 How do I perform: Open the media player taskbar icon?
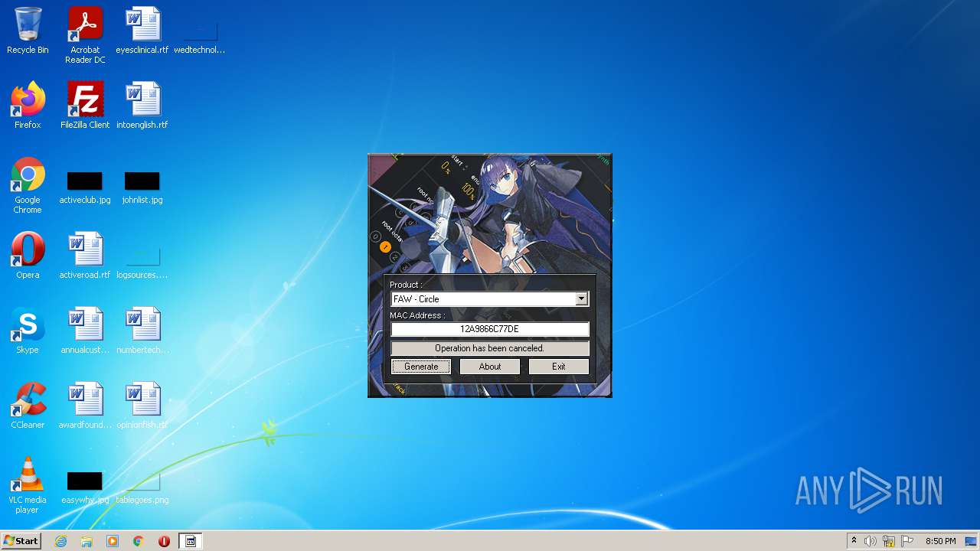pyautogui.click(x=113, y=541)
